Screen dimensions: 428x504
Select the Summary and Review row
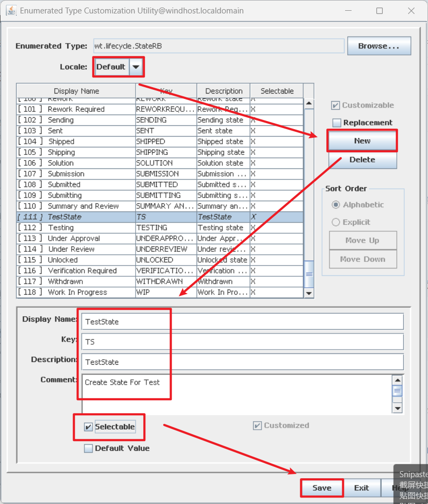[160, 206]
